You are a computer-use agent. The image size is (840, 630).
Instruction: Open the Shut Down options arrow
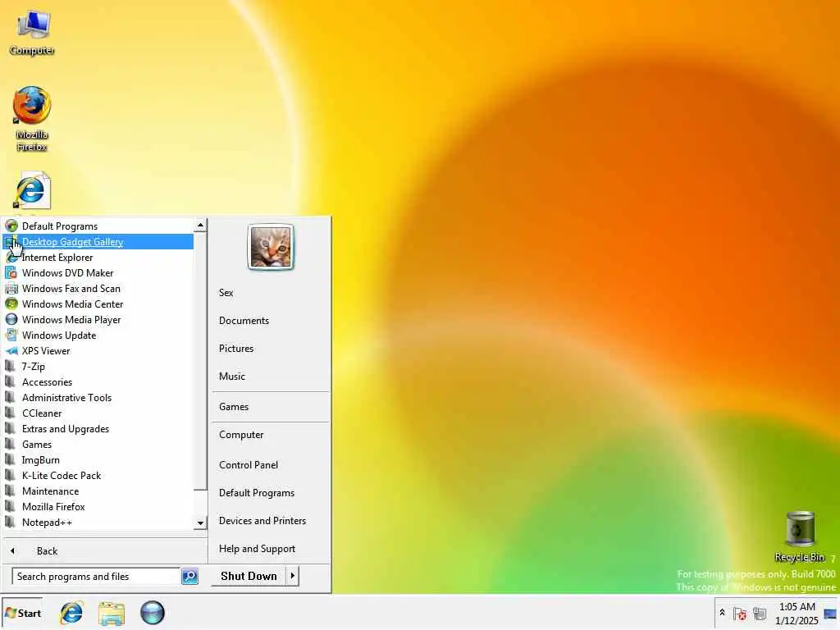[293, 576]
